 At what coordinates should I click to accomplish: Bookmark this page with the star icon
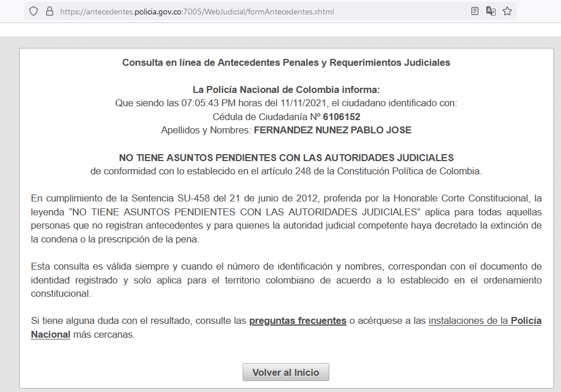click(507, 11)
